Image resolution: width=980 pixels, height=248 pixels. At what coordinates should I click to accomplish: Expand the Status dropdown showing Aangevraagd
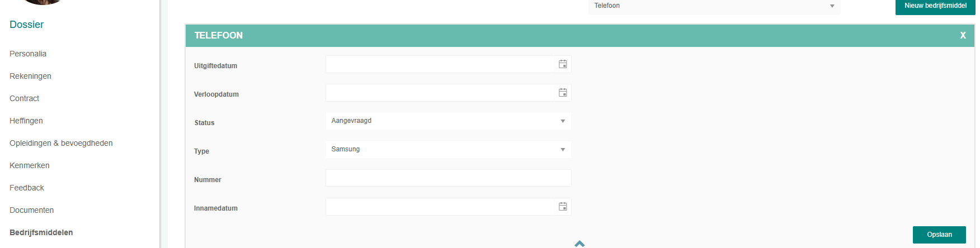tap(448, 121)
